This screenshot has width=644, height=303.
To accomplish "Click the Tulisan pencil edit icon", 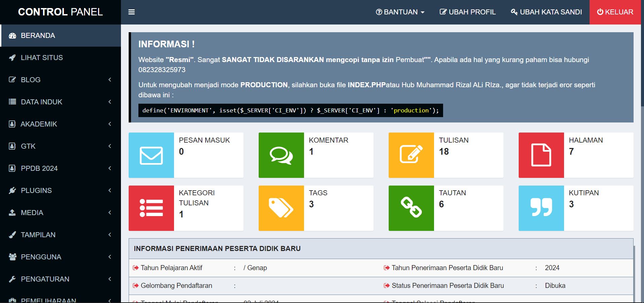I will 411,155.
